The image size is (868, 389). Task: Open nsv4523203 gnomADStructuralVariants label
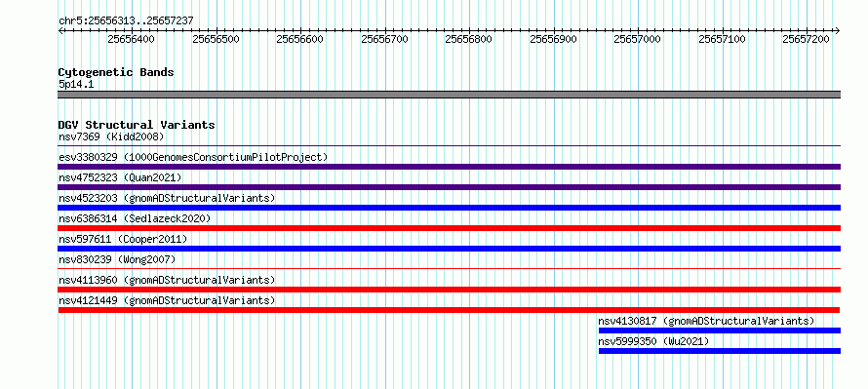(167, 198)
